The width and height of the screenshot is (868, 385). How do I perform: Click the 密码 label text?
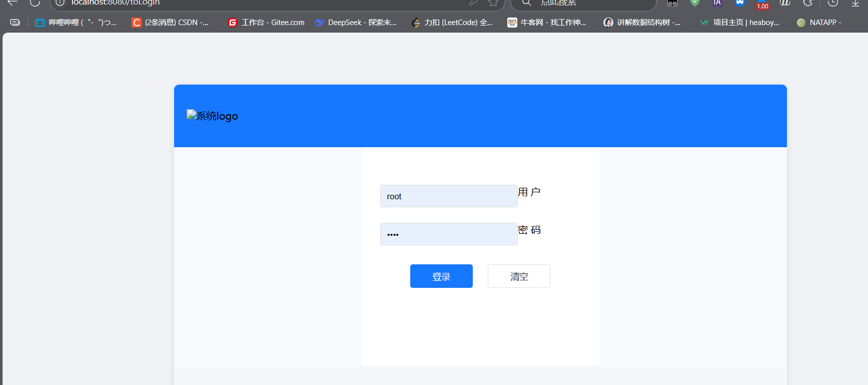[529, 230]
